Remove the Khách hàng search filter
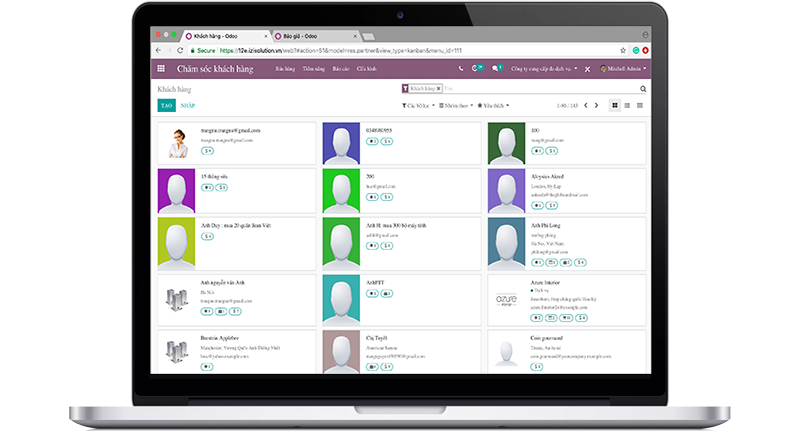 [438, 89]
